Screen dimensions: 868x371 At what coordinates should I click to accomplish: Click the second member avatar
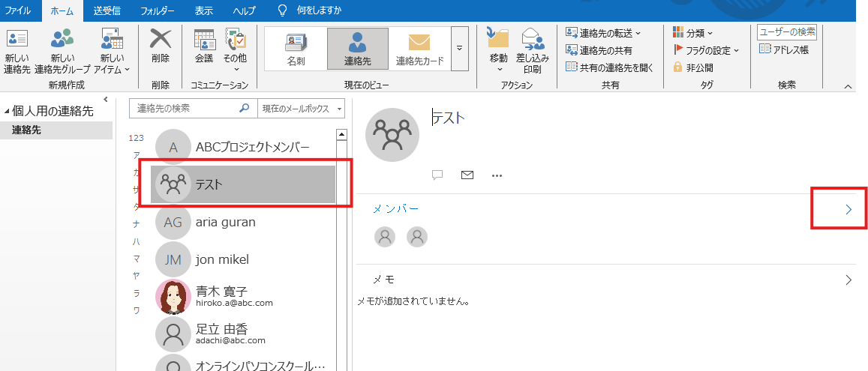417,237
